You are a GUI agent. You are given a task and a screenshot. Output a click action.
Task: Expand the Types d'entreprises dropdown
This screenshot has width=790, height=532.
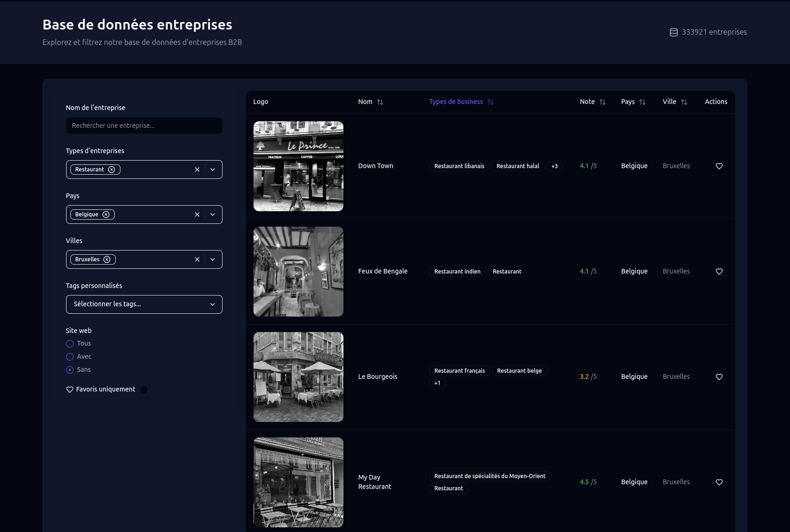(x=213, y=170)
